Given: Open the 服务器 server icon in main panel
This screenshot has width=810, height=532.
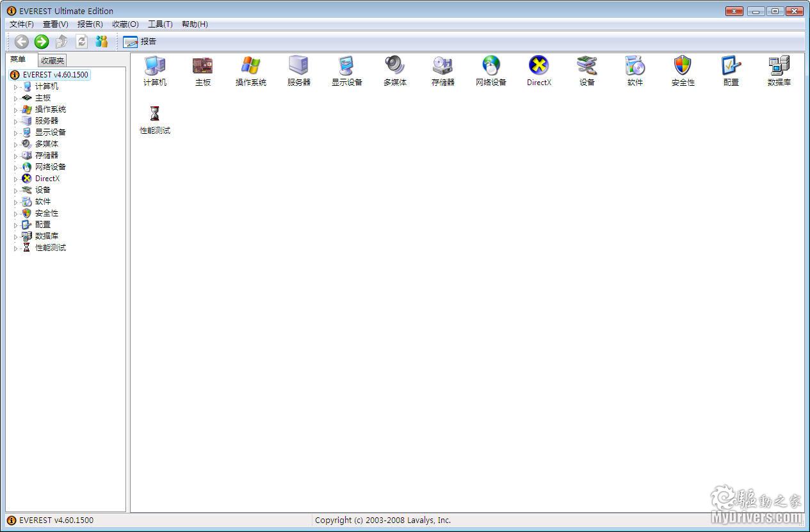Looking at the screenshot, I should [299, 70].
